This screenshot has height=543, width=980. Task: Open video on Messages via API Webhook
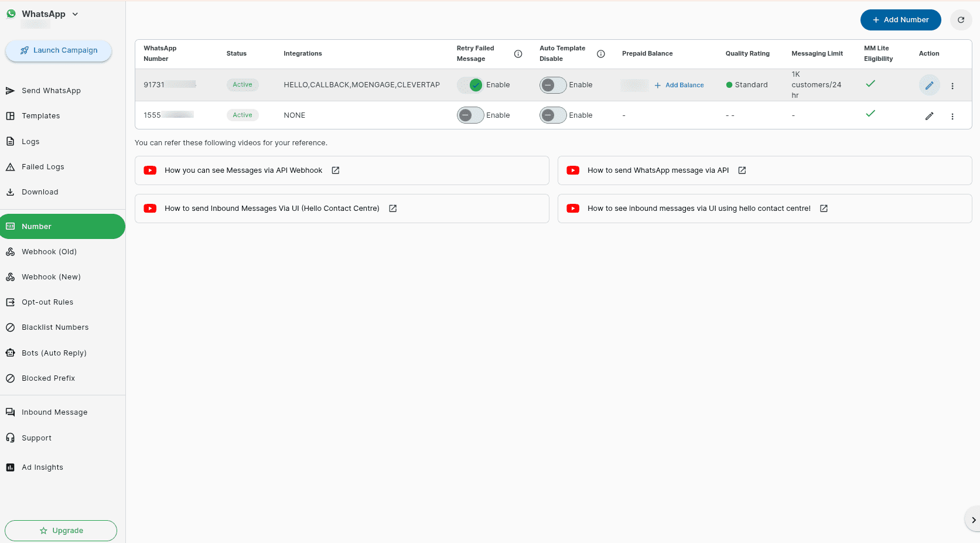(342, 170)
